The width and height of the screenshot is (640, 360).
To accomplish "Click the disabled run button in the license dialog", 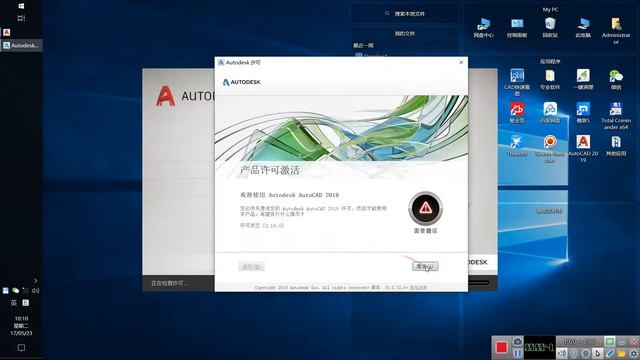I will point(251,267).
